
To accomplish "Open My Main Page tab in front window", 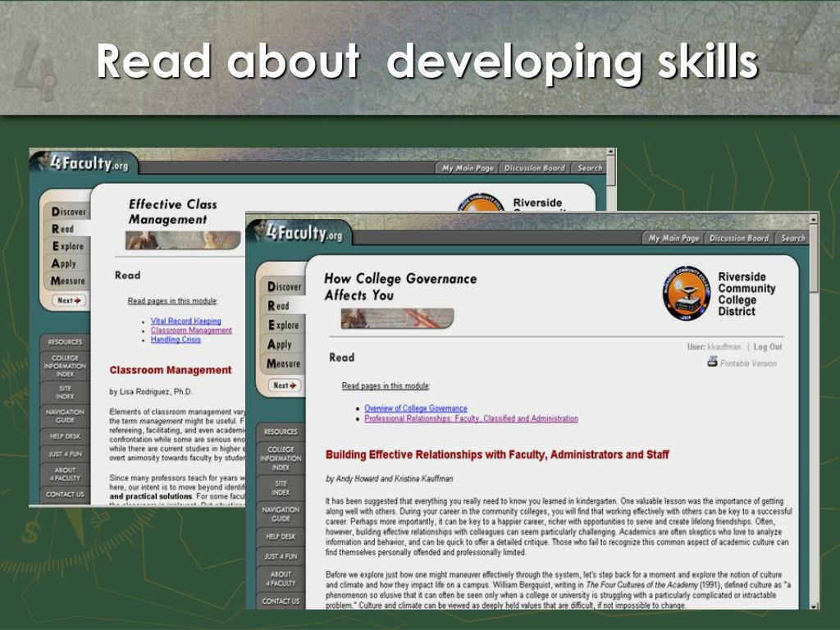I will coord(673,239).
